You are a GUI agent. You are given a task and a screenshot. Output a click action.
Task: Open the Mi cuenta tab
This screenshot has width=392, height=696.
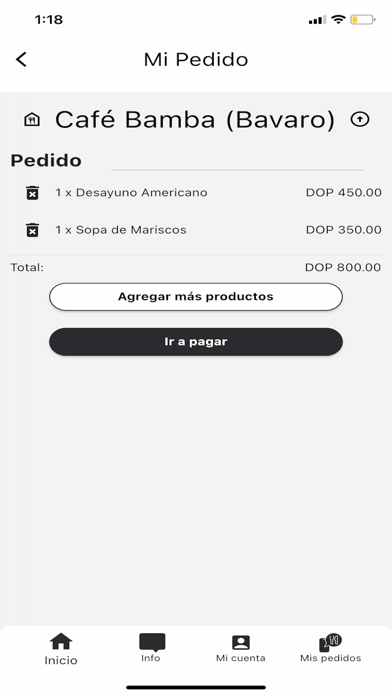pyautogui.click(x=241, y=649)
